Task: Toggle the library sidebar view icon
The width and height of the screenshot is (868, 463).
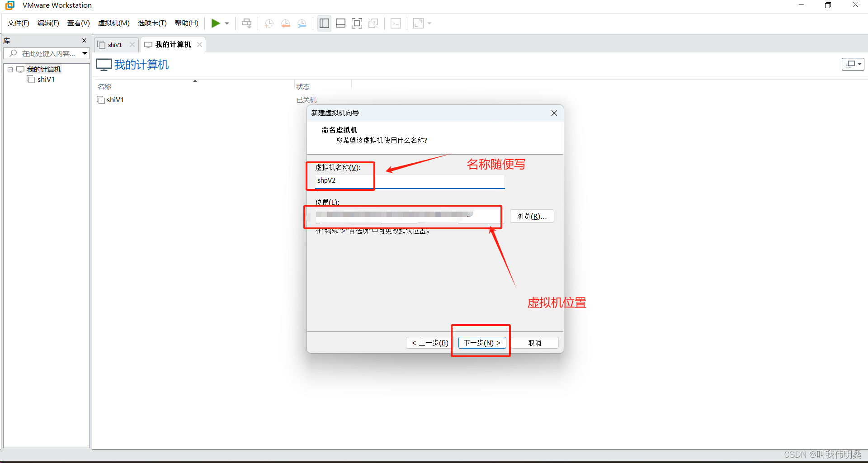Action: click(324, 23)
